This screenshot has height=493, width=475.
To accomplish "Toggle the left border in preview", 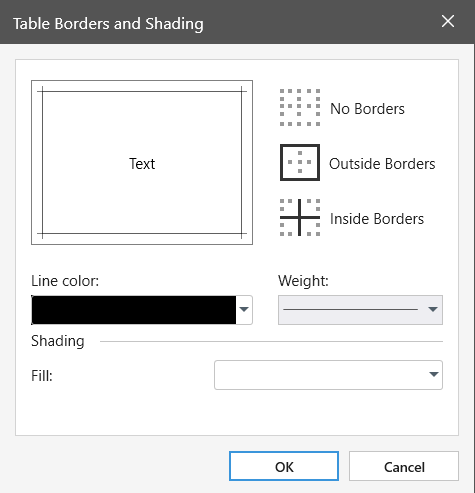I will point(42,162).
